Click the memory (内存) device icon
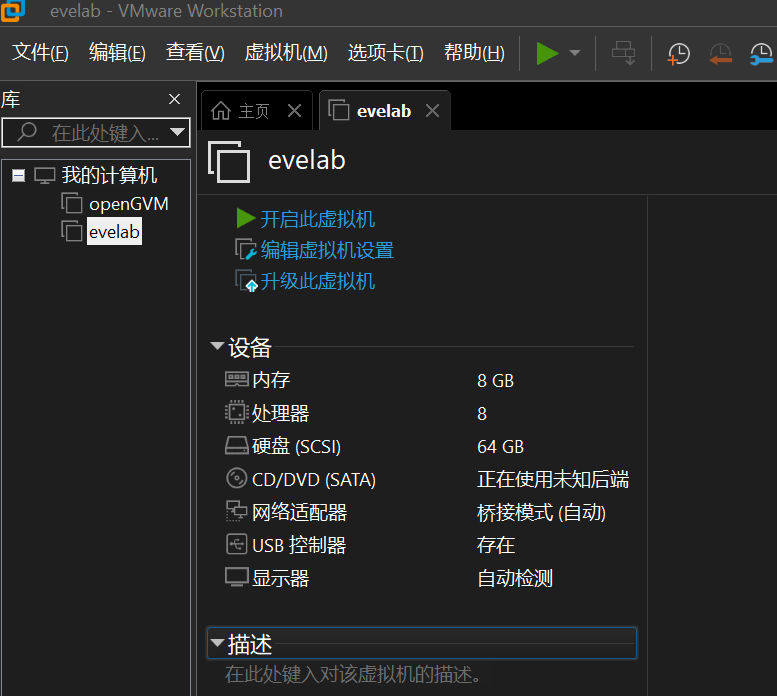 (237, 380)
